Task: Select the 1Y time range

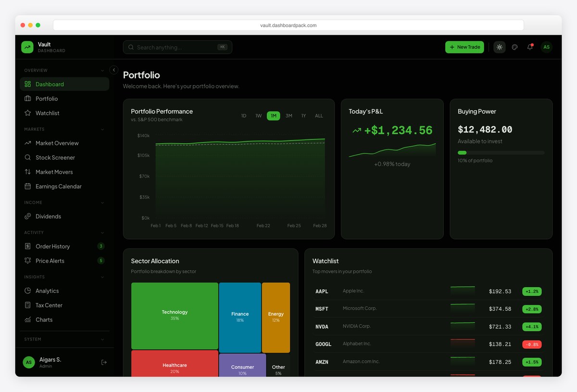Action: pos(303,116)
